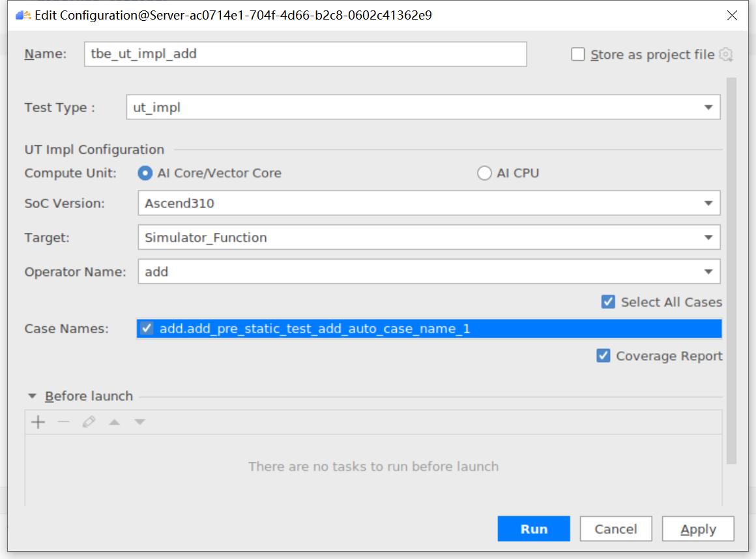Click 'There are no tasks to run' message
This screenshot has height=559, width=756.
[373, 467]
